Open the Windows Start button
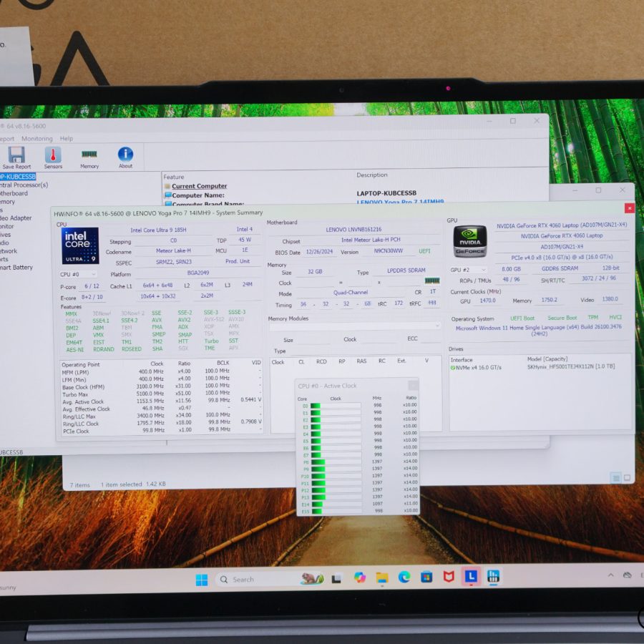 (x=202, y=580)
